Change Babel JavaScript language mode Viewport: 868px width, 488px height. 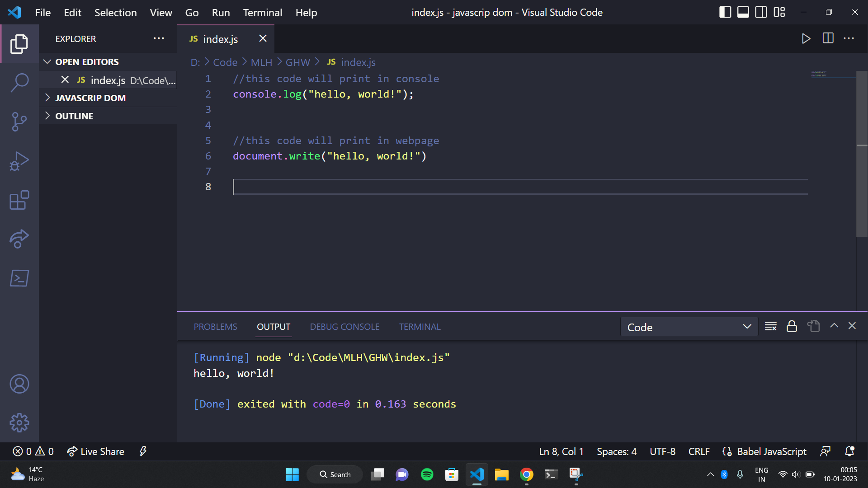[x=771, y=451]
